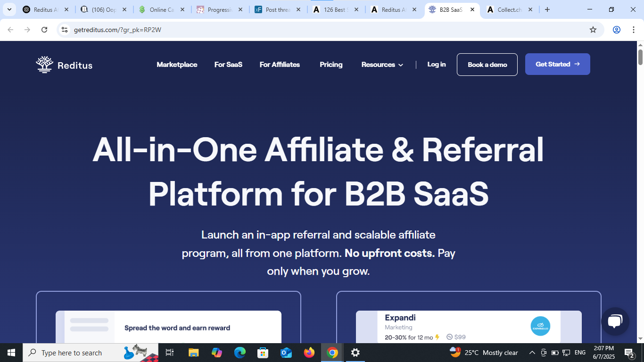Open the notification center icon
Image resolution: width=644 pixels, height=362 pixels.
pyautogui.click(x=629, y=353)
